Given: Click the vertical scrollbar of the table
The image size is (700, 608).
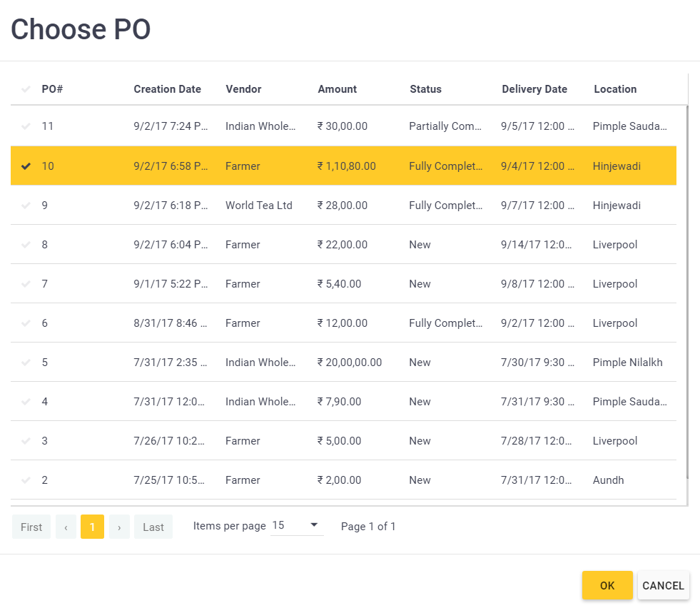Looking at the screenshot, I should pos(687,285).
